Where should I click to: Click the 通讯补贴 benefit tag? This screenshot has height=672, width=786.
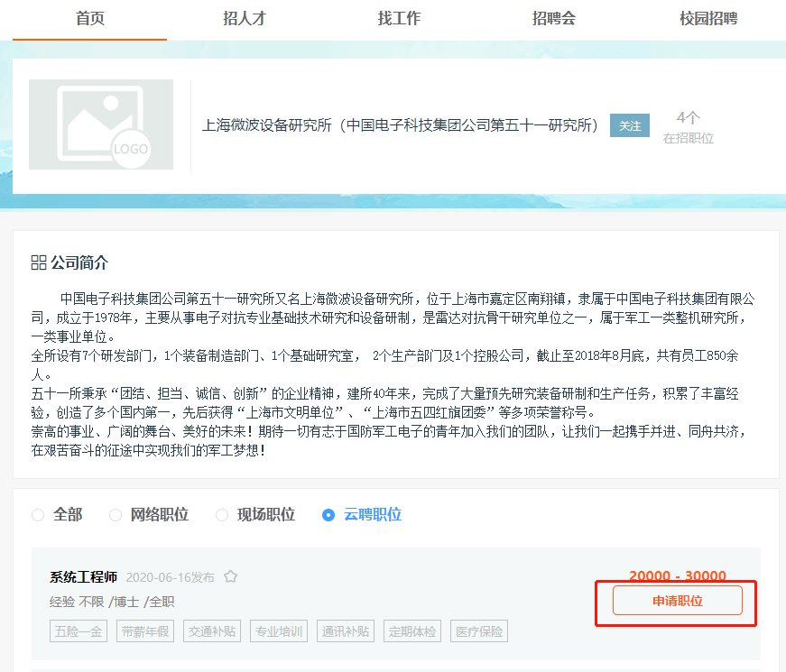click(x=346, y=631)
